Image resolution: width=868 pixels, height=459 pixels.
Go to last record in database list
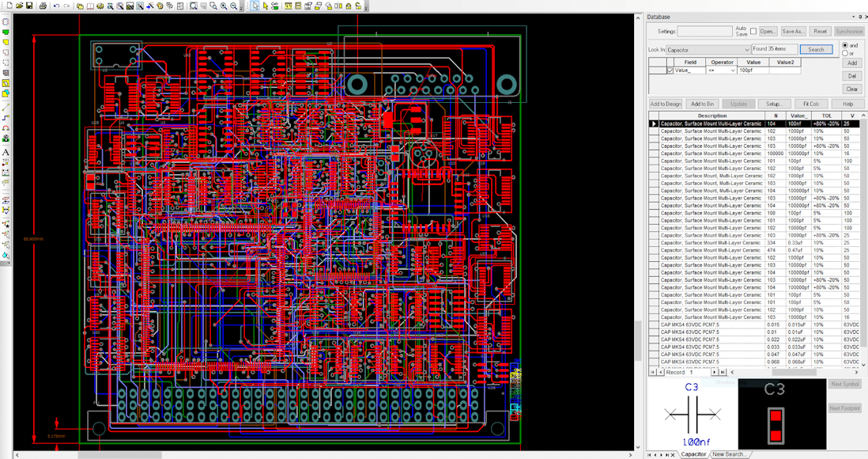(723, 372)
